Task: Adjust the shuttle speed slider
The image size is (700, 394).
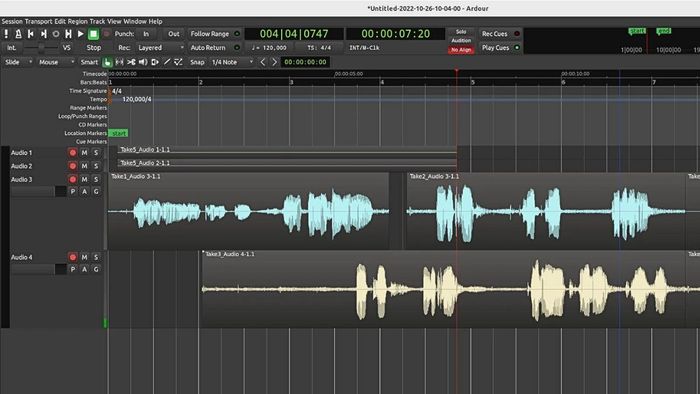Action: pyautogui.click(x=41, y=48)
